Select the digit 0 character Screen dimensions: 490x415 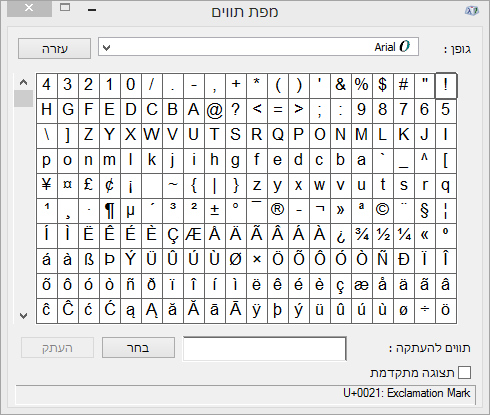pos(131,86)
